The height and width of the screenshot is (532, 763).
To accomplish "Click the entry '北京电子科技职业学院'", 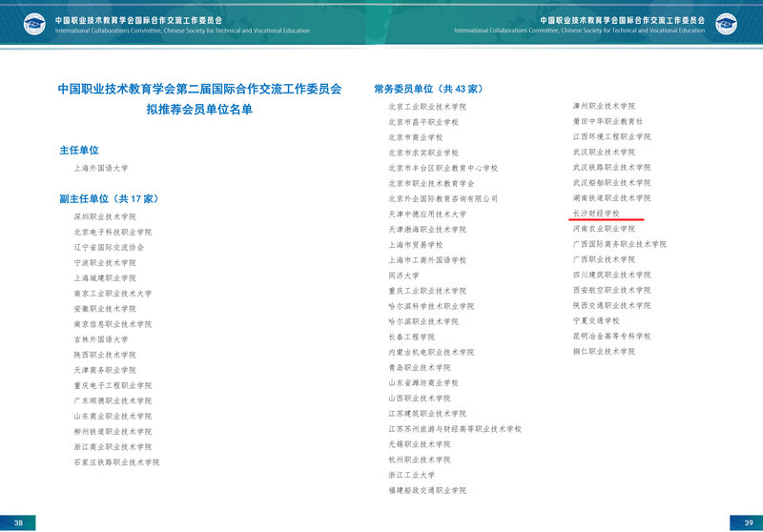I will (113, 232).
